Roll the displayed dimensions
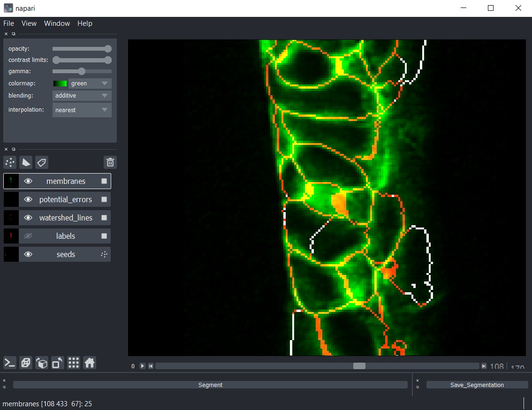This screenshot has width=532, height=410. [42, 363]
